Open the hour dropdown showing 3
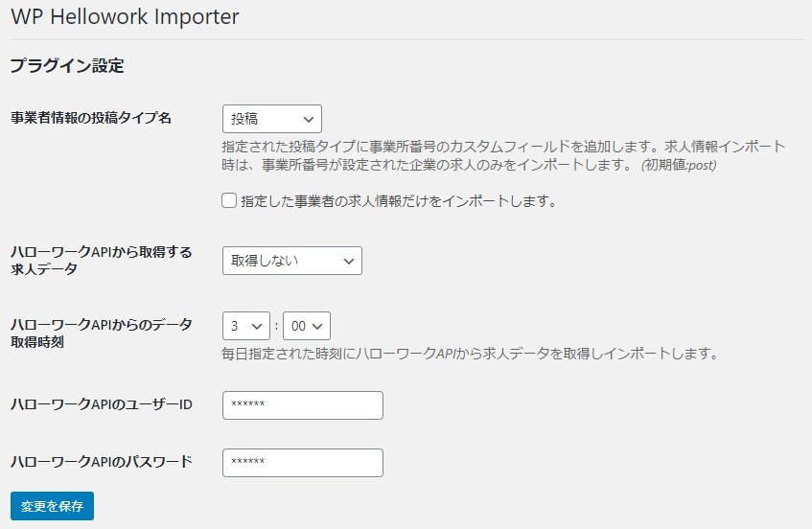Screen dimensions: 812x529 [246, 326]
